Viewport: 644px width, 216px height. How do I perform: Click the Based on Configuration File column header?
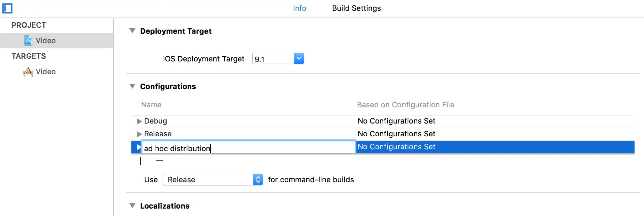406,105
